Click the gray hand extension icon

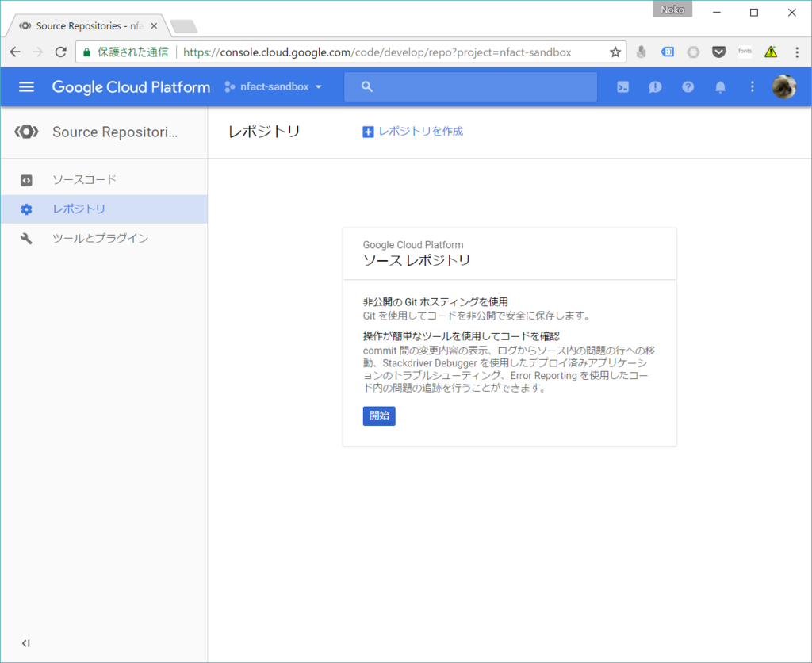642,52
